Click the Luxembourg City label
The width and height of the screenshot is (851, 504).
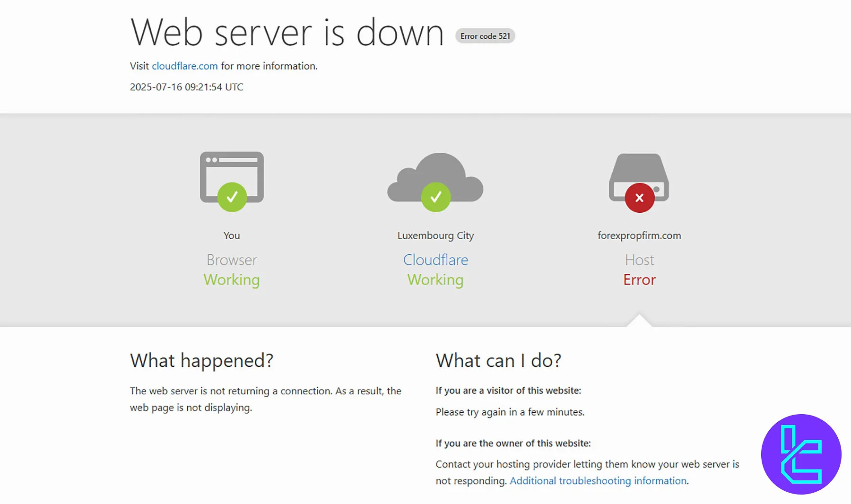(435, 235)
